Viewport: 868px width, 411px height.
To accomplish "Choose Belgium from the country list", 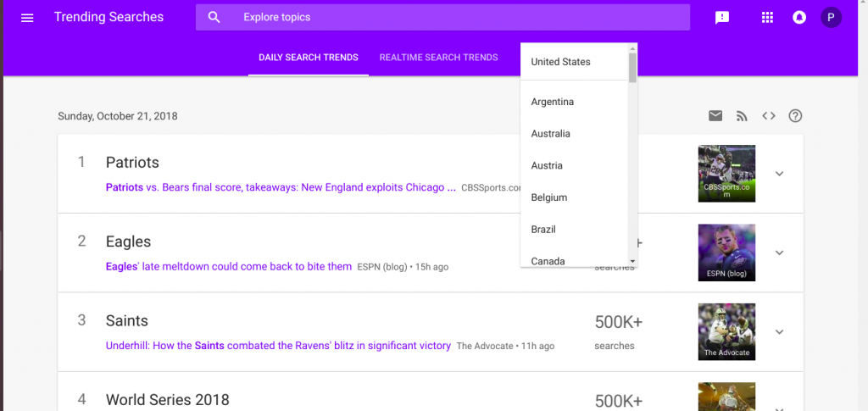I will [x=574, y=197].
